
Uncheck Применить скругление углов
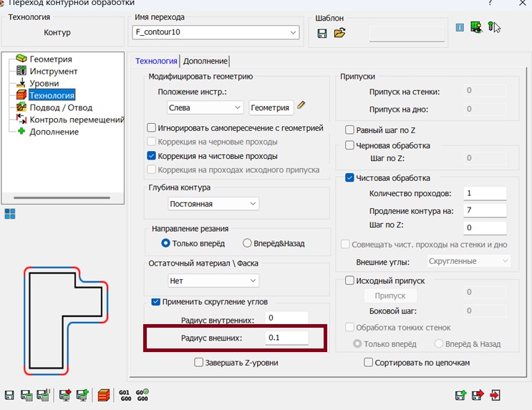[x=155, y=302]
